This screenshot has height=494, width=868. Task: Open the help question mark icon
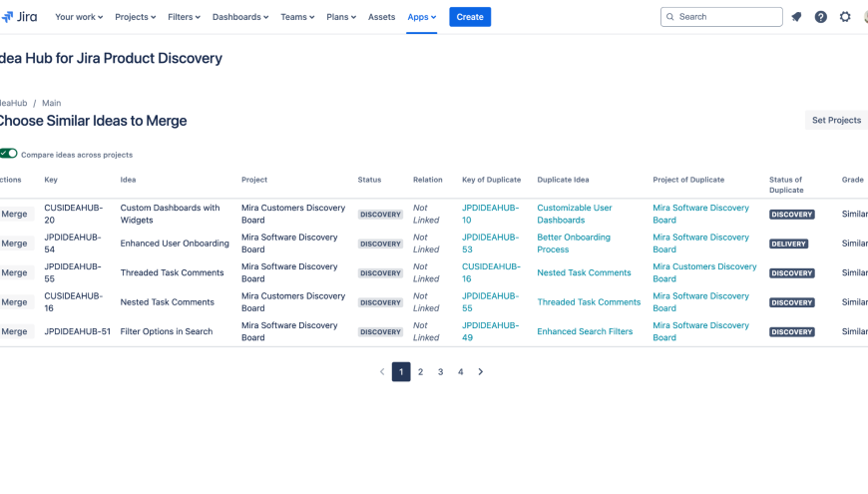(820, 17)
